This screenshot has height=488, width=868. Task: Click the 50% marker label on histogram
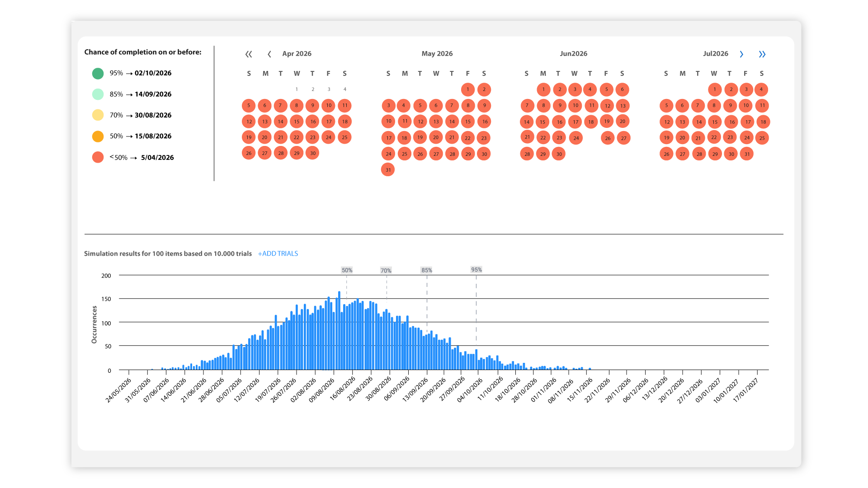pos(347,270)
